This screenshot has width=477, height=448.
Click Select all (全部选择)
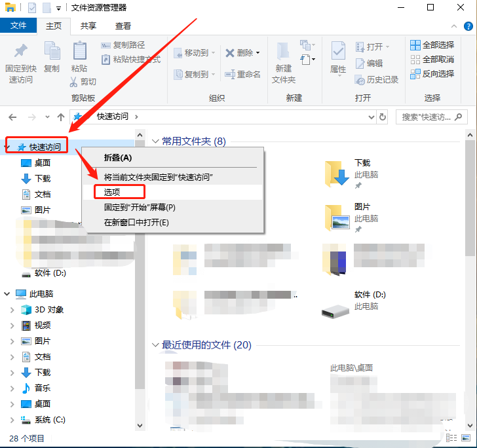click(432, 45)
